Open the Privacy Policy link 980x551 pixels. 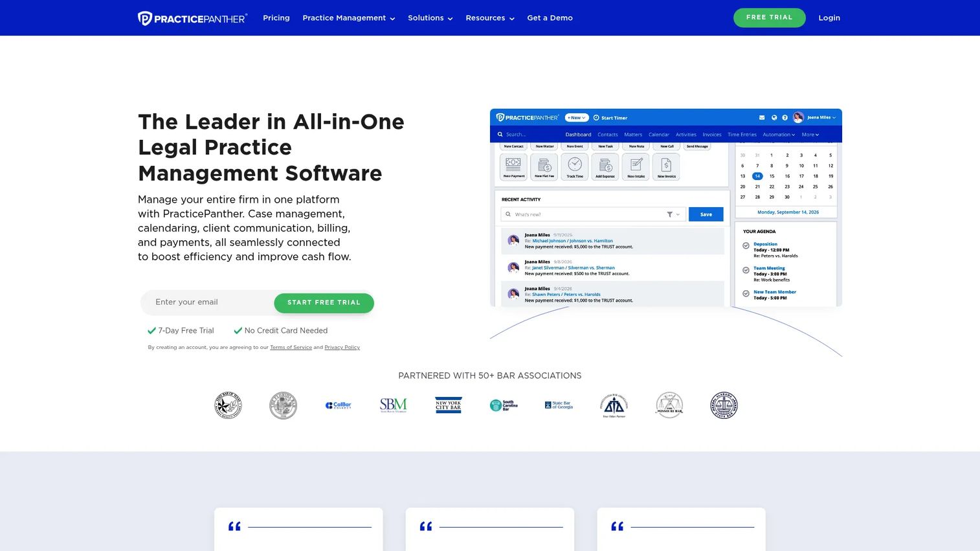342,348
